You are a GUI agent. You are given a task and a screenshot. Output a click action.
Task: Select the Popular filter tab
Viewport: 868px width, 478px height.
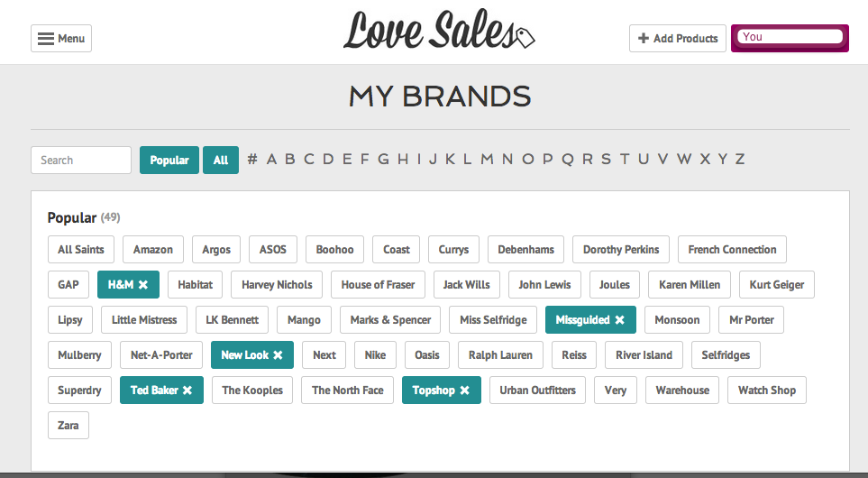tap(169, 160)
